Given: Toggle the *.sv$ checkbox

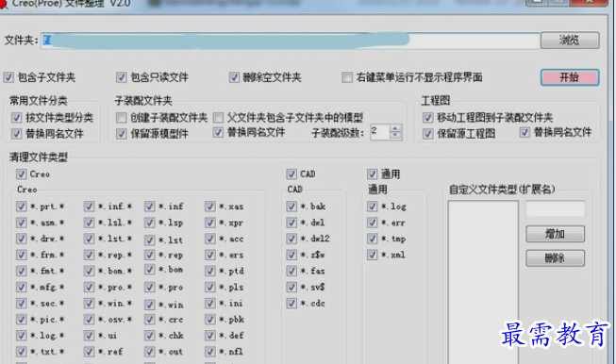Looking at the screenshot, I should click(x=291, y=287).
